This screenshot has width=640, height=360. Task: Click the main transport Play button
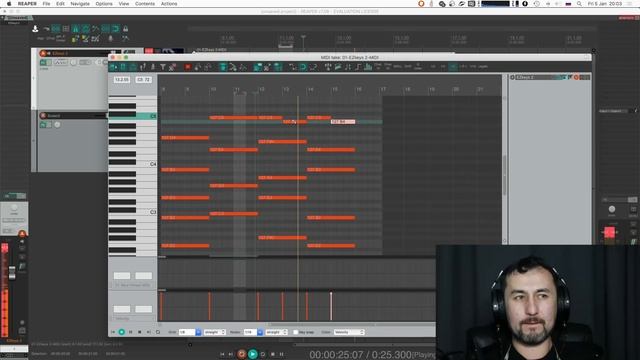[253, 354]
